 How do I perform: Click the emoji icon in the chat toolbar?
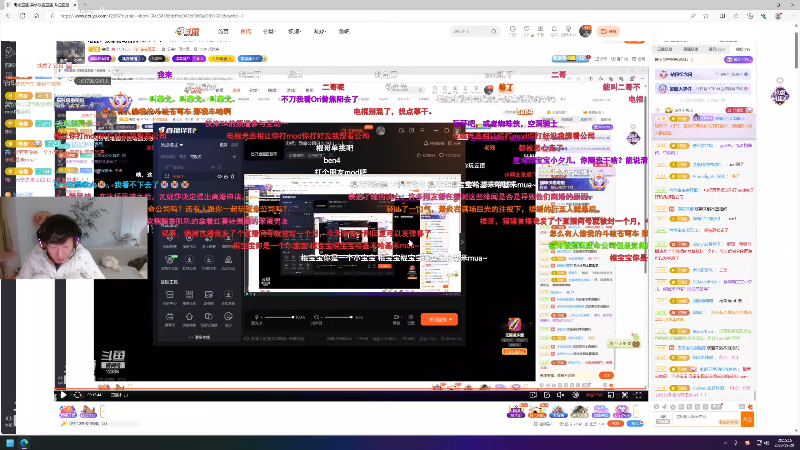point(657,407)
